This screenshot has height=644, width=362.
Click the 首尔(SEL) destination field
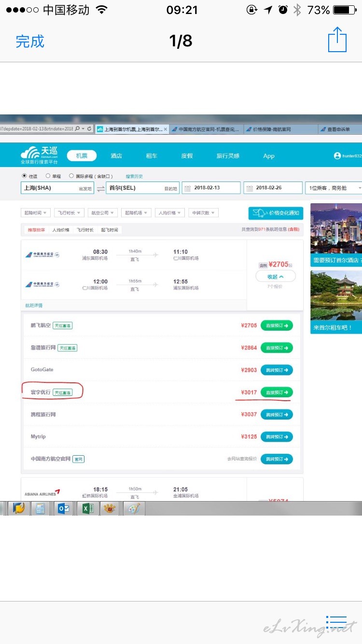coord(142,188)
